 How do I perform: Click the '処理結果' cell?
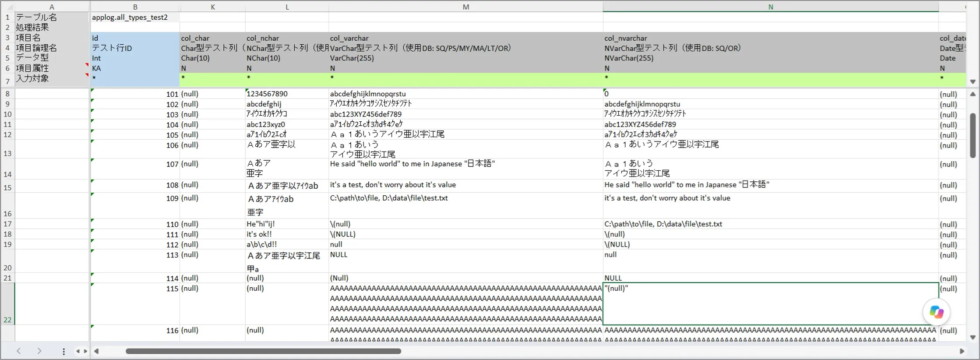(x=52, y=27)
